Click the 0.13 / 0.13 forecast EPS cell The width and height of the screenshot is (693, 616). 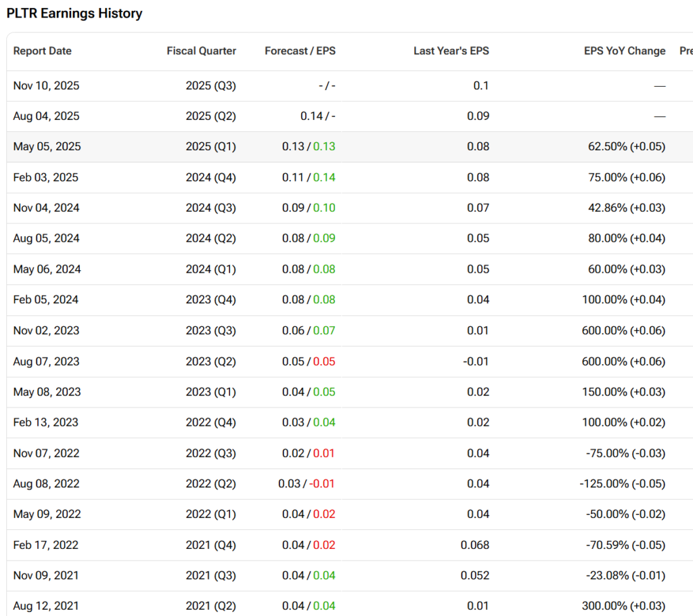pyautogui.click(x=309, y=146)
